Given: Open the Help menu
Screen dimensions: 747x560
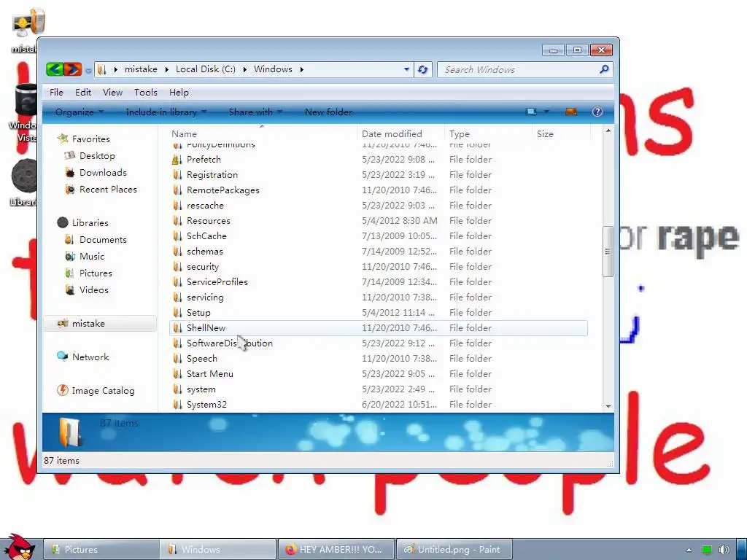Looking at the screenshot, I should (179, 93).
